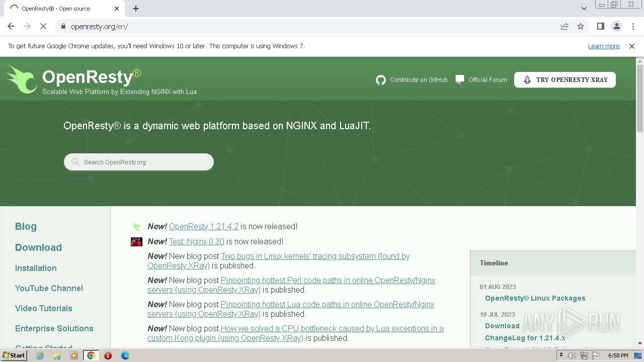The width and height of the screenshot is (644, 362).
Task: Open Video Tutorials in the sidebar
Action: [43, 308]
